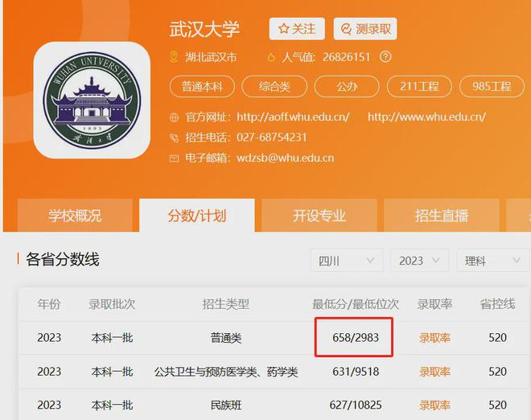Click the 最低分/最低位次 column header

(x=356, y=304)
